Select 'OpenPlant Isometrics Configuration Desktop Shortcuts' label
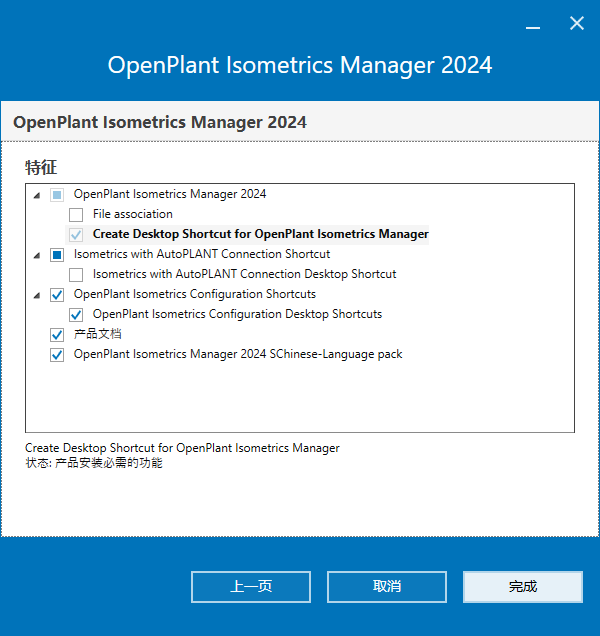 [x=237, y=314]
